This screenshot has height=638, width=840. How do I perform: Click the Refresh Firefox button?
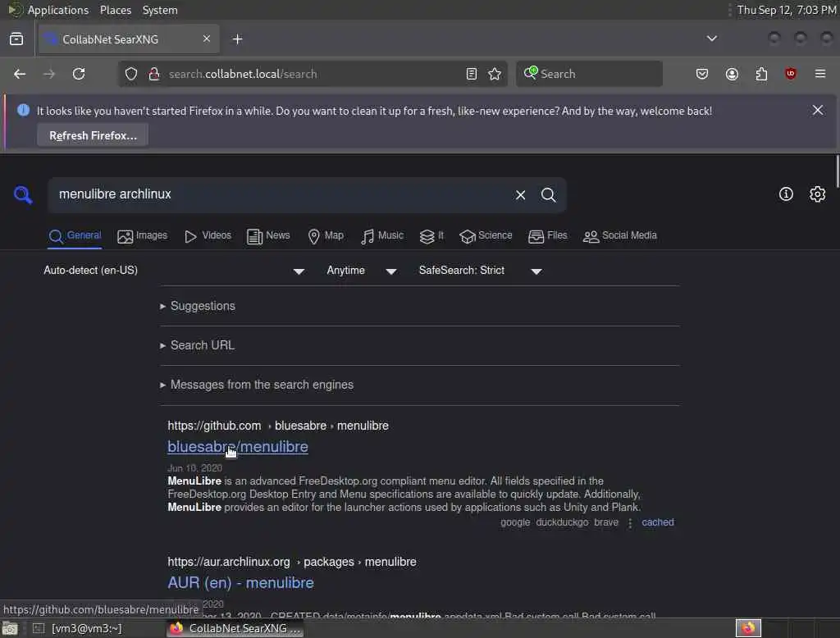pyautogui.click(x=93, y=135)
